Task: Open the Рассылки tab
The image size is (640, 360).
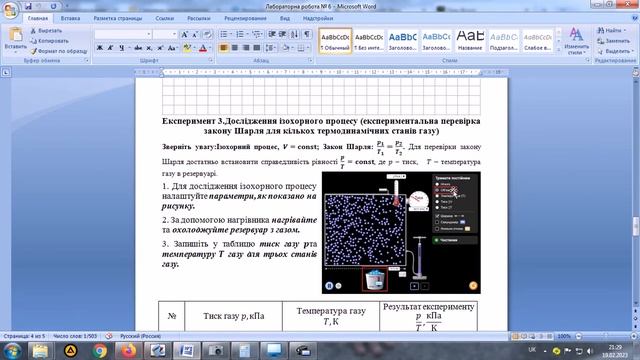Action: 199,18
